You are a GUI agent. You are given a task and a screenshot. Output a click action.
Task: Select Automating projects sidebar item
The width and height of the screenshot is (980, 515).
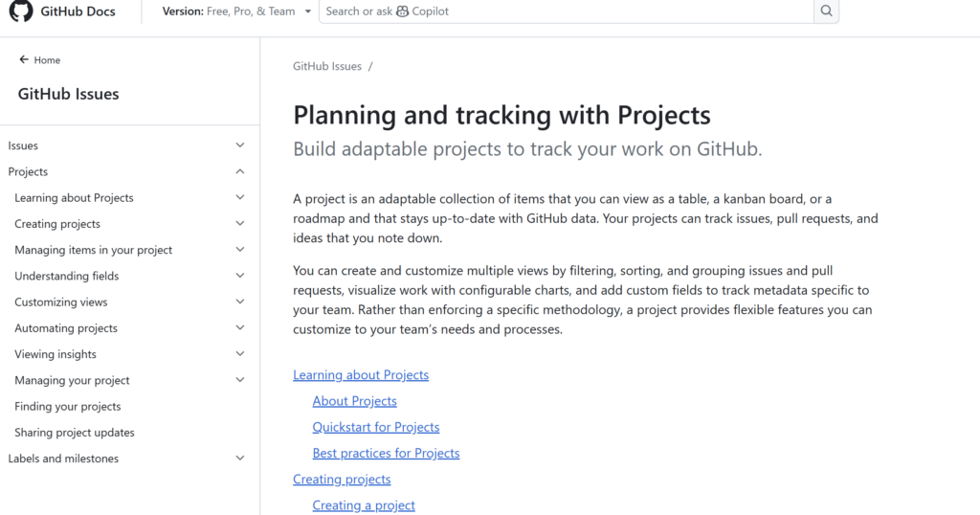click(x=66, y=328)
